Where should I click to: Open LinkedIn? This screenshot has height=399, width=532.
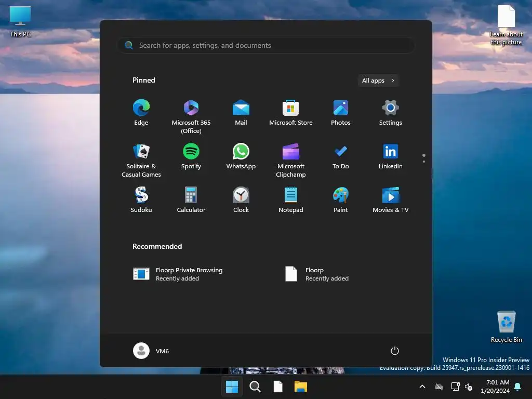tap(391, 156)
